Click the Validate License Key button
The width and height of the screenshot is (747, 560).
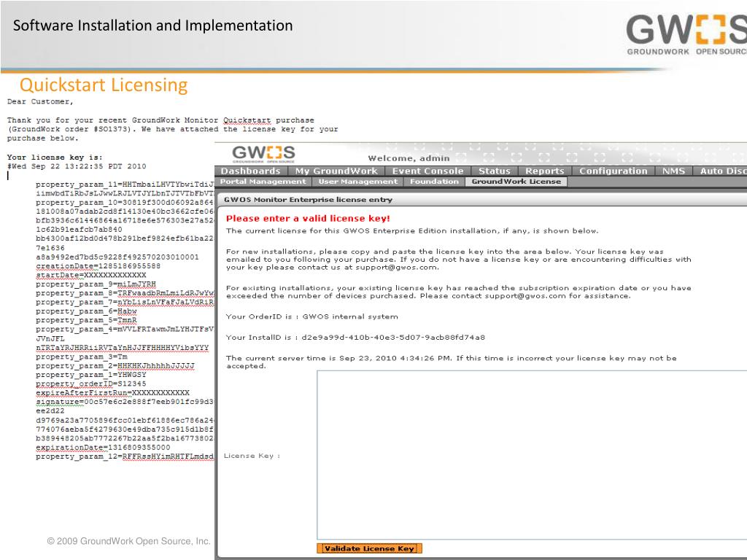point(369,548)
